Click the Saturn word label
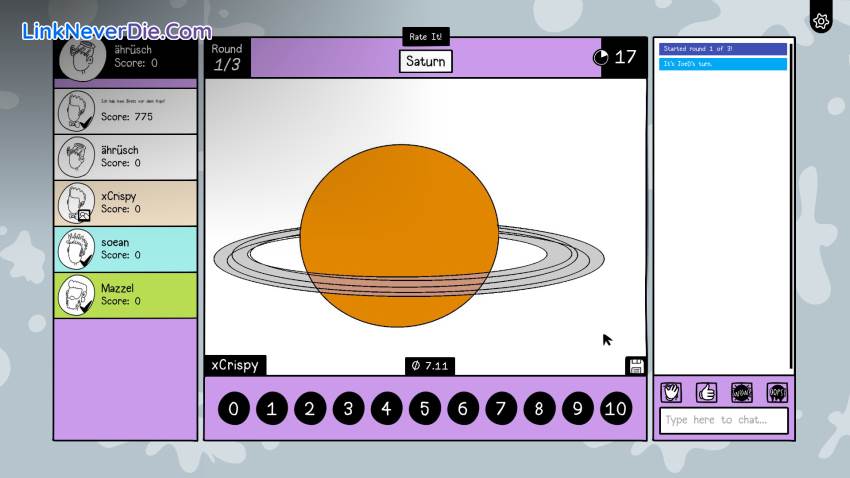The width and height of the screenshot is (850, 478). (425, 61)
